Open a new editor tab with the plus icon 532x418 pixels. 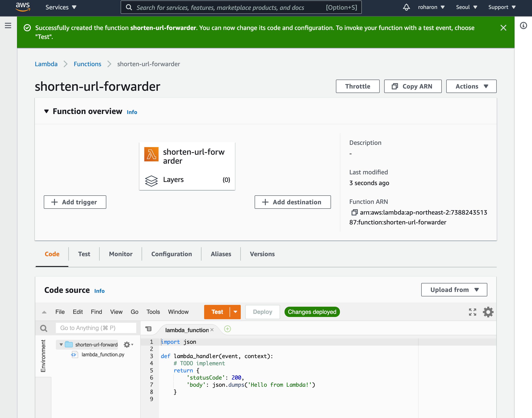pos(227,329)
